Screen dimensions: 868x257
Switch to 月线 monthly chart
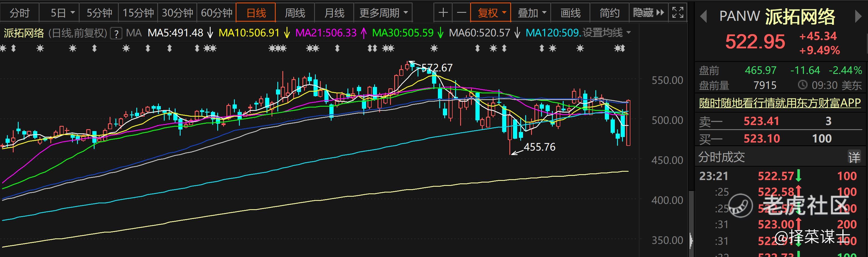click(334, 13)
